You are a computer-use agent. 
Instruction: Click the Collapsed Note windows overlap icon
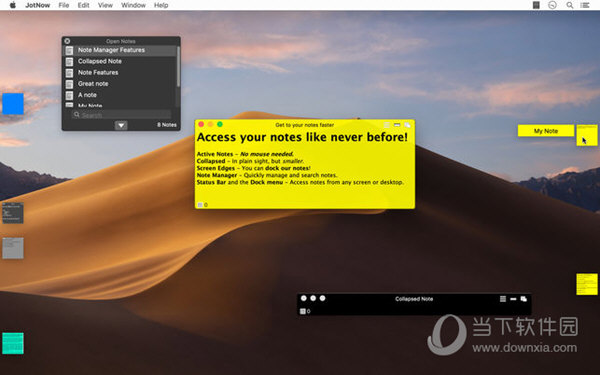pos(523,299)
